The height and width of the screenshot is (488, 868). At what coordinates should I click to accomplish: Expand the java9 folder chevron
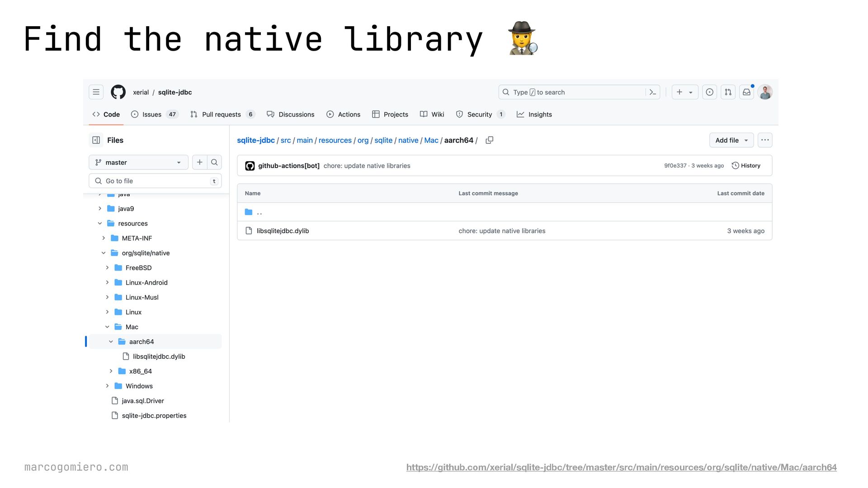100,209
